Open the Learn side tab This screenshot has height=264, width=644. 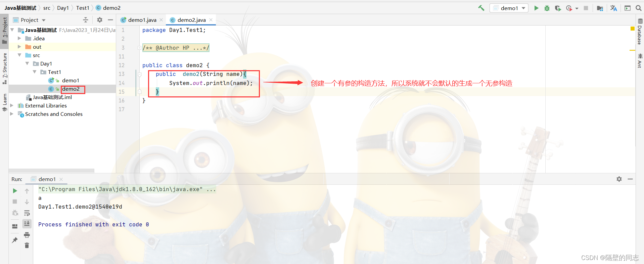click(4, 102)
